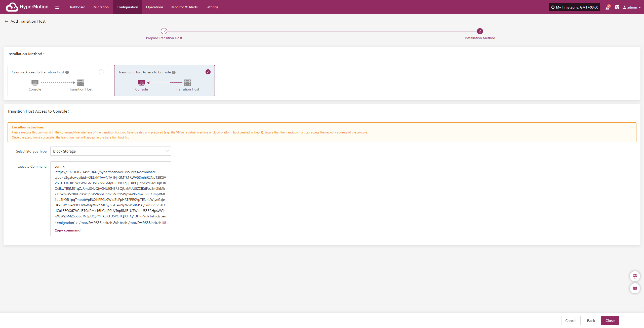Click the Copy command link
Viewport: 644px width, 328px height.
pos(67,230)
